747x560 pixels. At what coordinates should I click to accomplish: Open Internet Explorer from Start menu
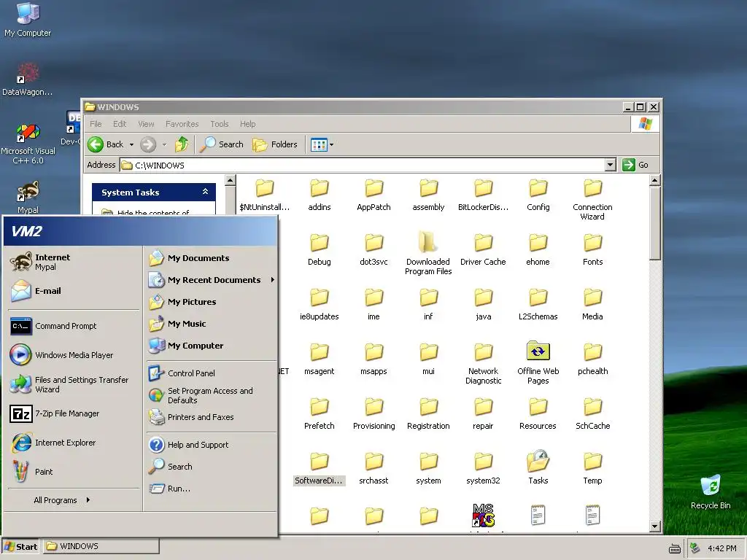(x=74, y=443)
